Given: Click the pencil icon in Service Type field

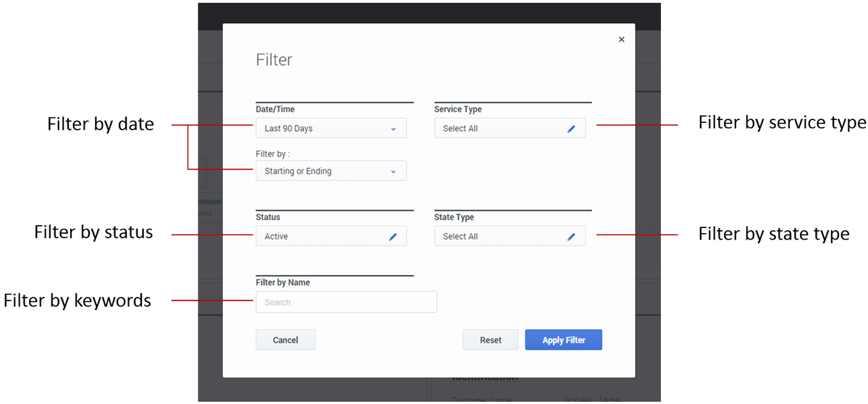Looking at the screenshot, I should 571,129.
